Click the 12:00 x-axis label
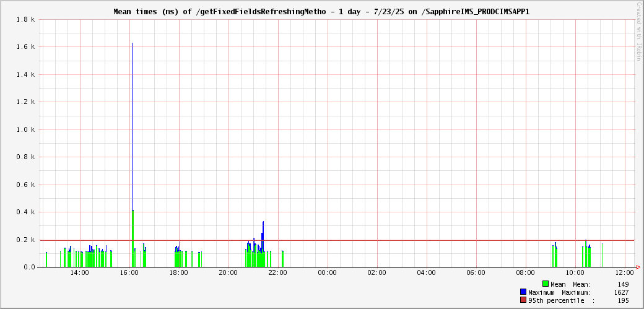 625,273
